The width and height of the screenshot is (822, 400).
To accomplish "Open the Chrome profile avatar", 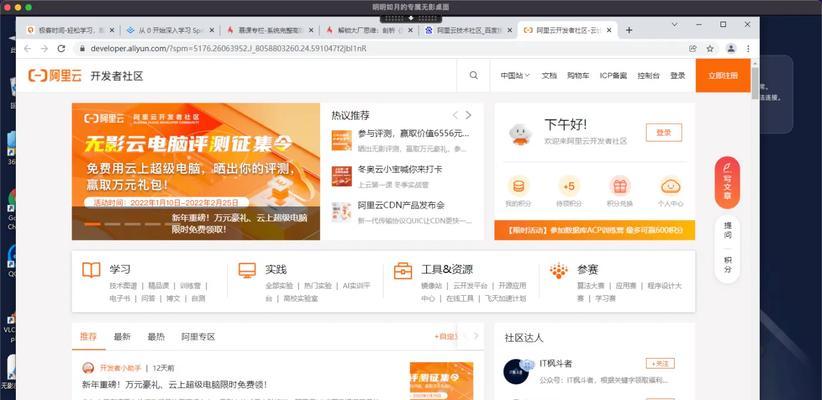I will tap(731, 48).
